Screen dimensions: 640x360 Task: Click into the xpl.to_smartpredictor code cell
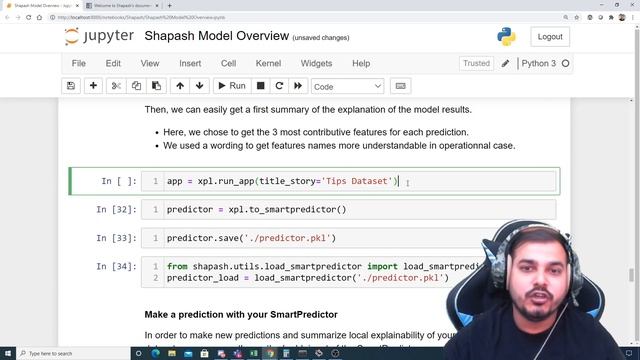click(x=360, y=209)
